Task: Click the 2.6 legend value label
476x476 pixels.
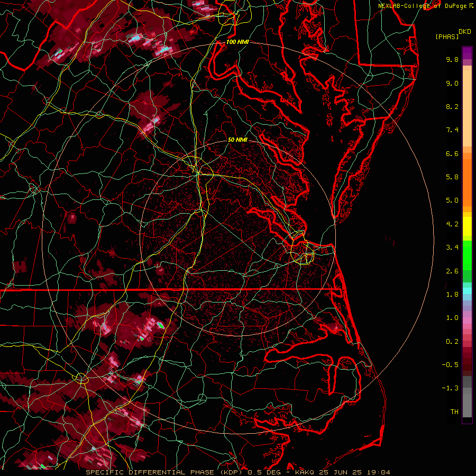Action: point(452,271)
